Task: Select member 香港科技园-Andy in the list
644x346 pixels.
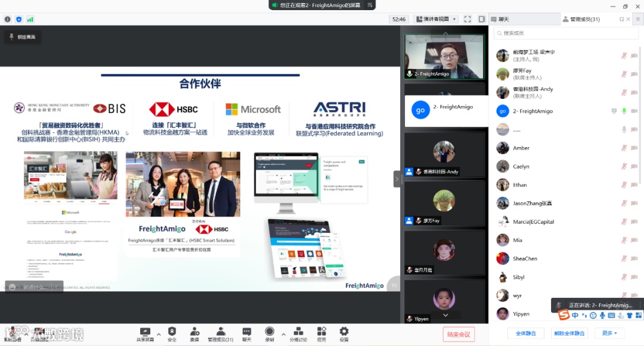Action: click(566, 92)
